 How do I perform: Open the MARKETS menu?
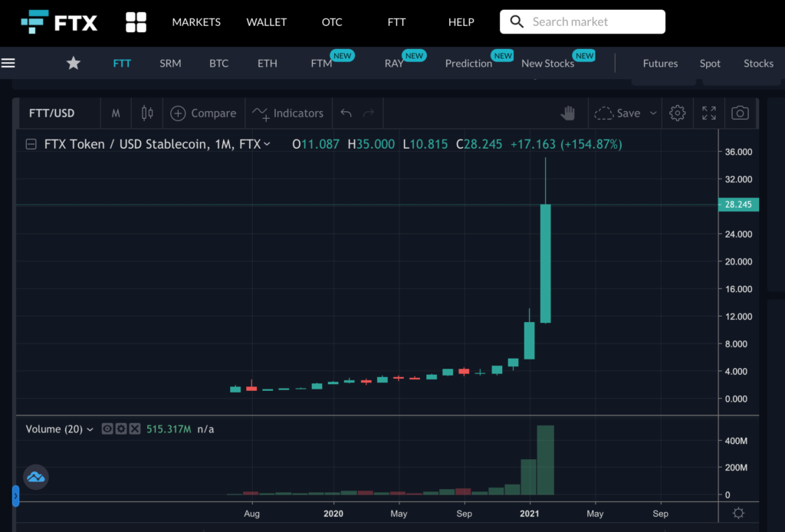[196, 22]
